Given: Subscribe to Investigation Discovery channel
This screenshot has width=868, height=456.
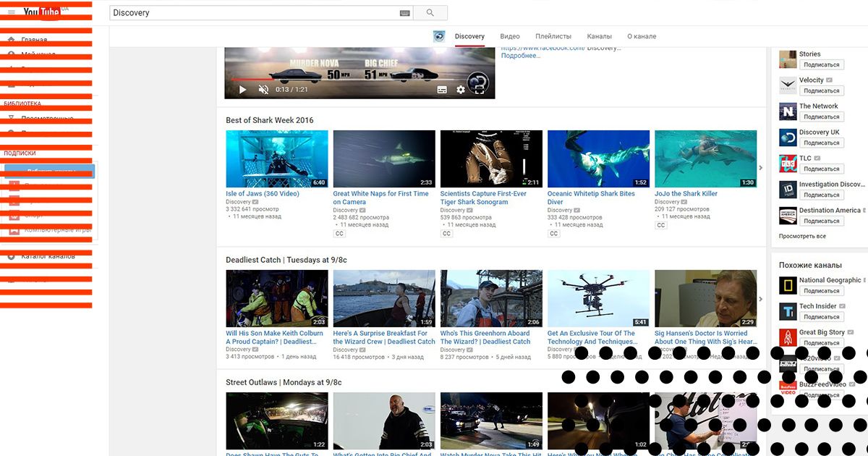Looking at the screenshot, I should coord(822,195).
